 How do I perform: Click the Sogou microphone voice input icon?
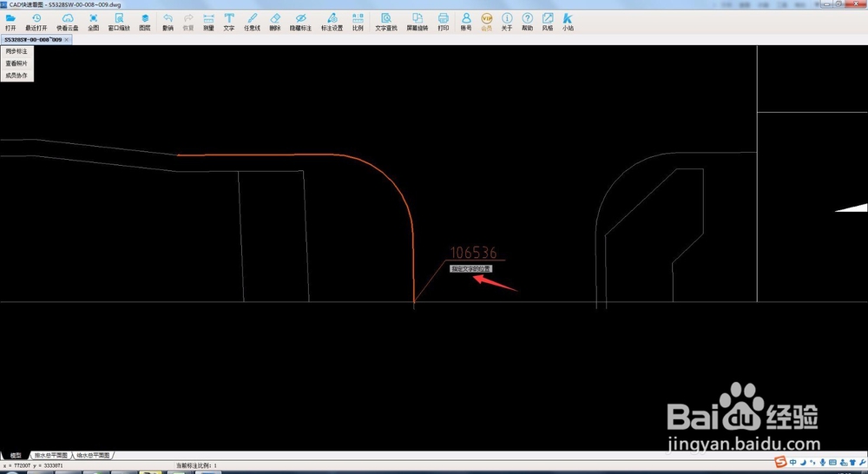823,463
